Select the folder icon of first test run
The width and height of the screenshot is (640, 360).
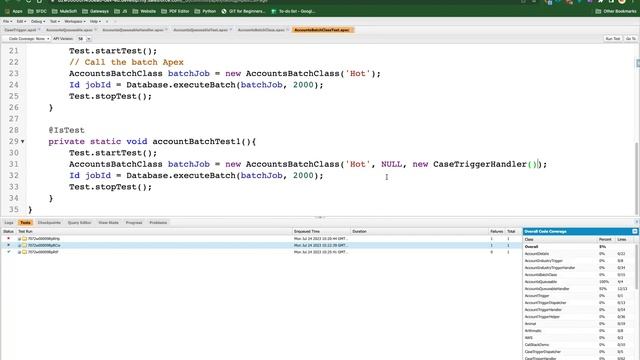click(24, 239)
